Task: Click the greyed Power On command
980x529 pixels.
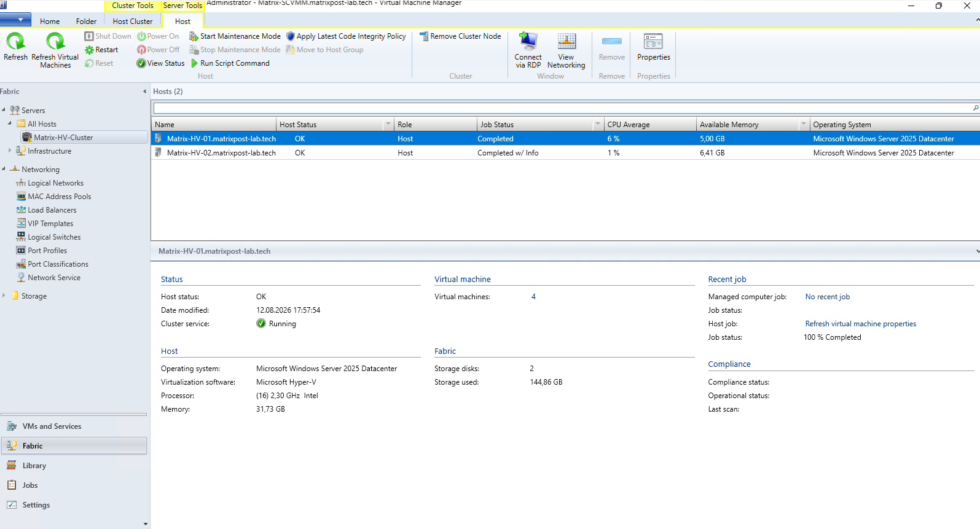Action: (x=158, y=36)
